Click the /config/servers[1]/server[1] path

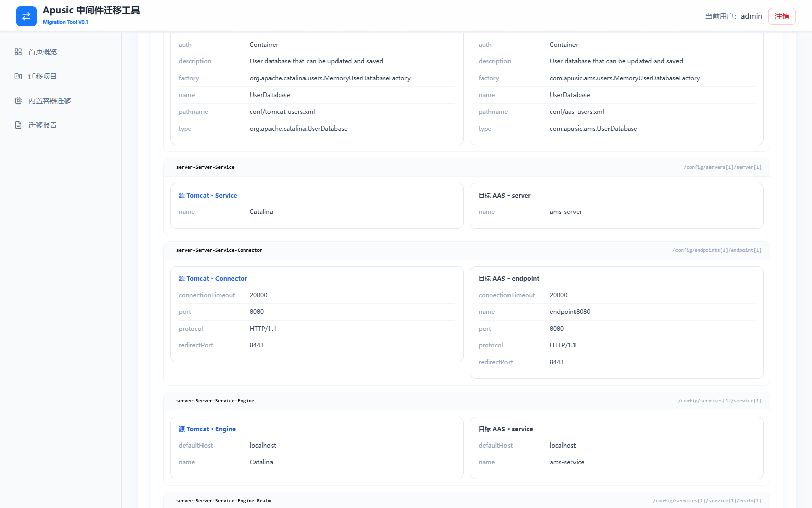click(x=723, y=167)
